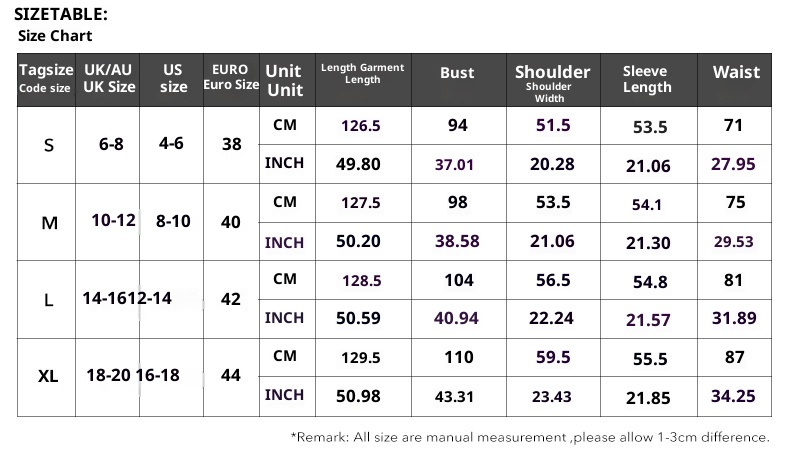Click the Euro size 42 cell
Viewport: 790px width, 470px height.
click(x=231, y=299)
